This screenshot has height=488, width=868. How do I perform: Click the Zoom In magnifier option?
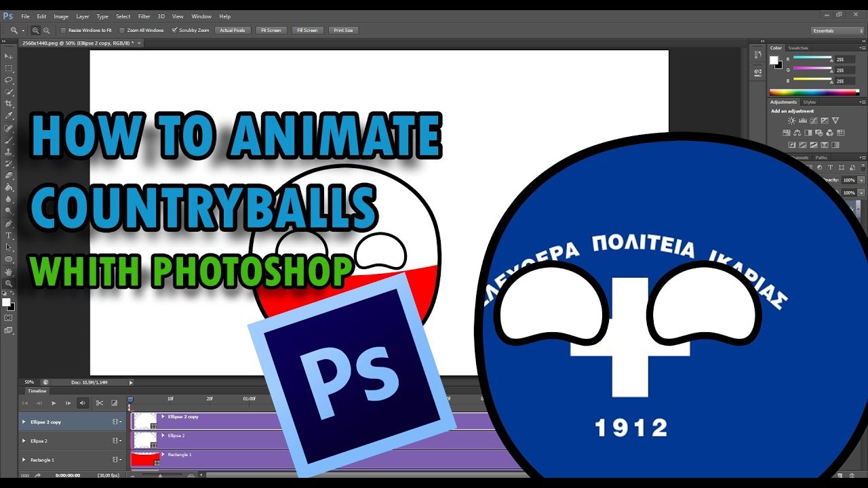(x=36, y=30)
